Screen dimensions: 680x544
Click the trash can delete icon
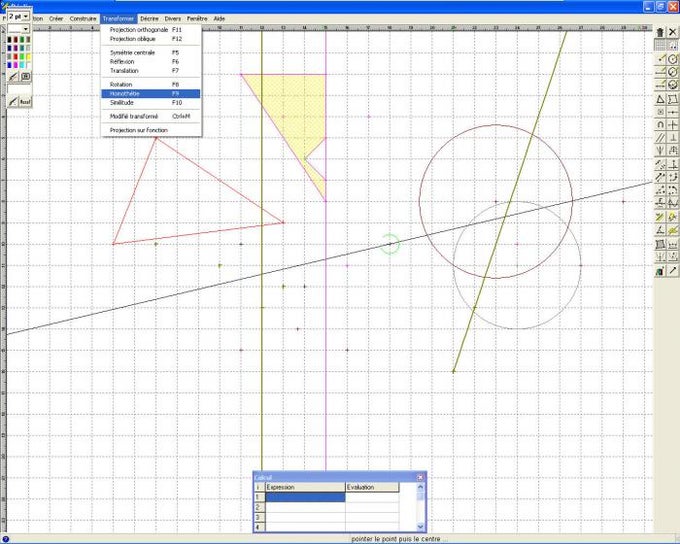tap(660, 33)
